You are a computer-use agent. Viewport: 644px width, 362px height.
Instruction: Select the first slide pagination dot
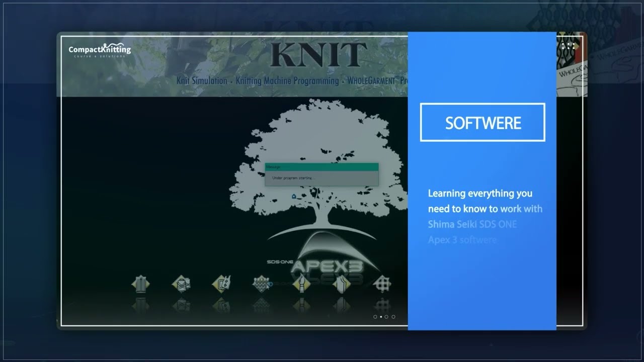[x=375, y=317]
